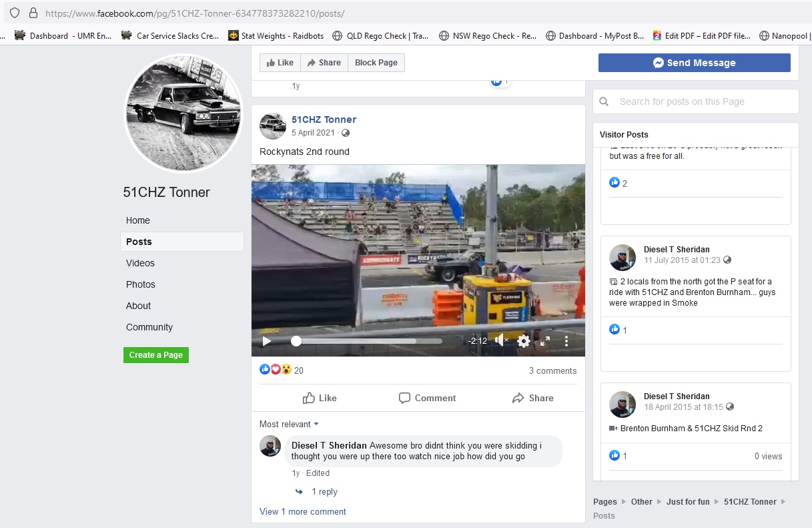Click avatar on 18 April 2015 visitor post

(x=623, y=404)
